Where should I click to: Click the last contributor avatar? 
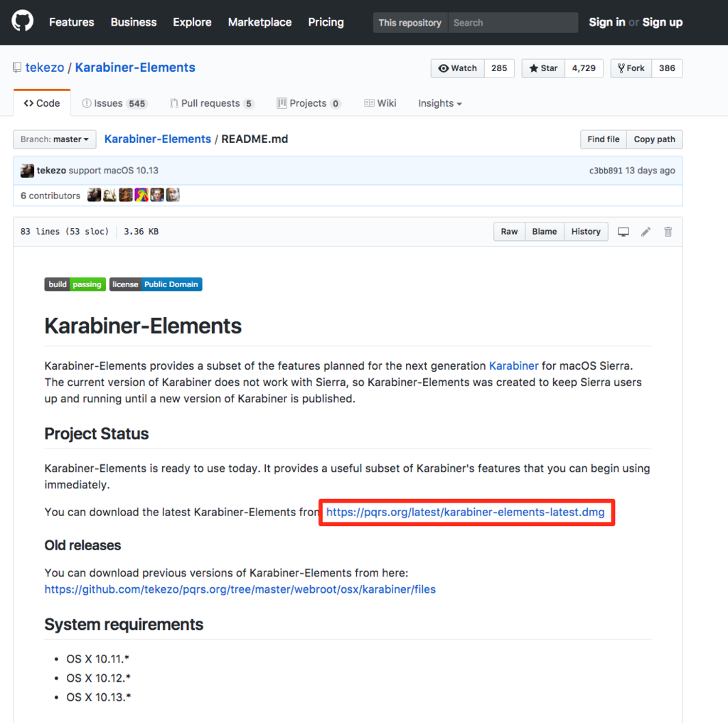[173, 195]
